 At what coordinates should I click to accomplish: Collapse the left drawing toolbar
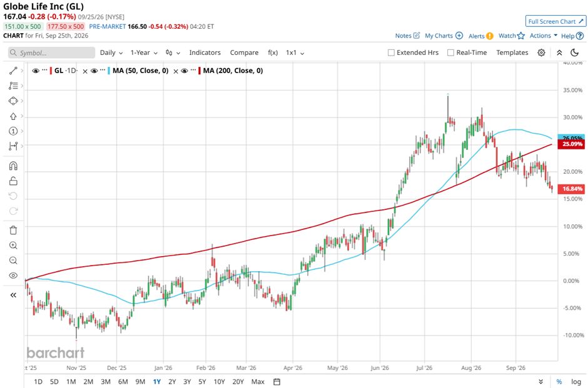13,295
